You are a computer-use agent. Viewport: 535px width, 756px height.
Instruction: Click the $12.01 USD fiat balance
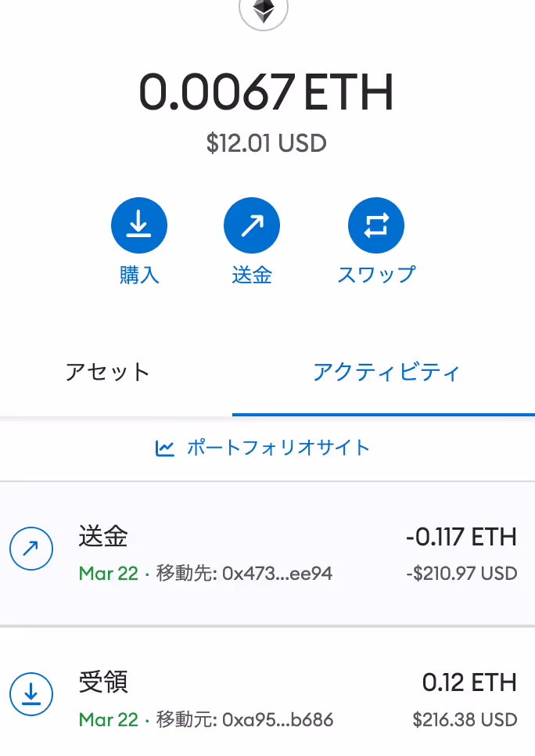click(x=266, y=143)
